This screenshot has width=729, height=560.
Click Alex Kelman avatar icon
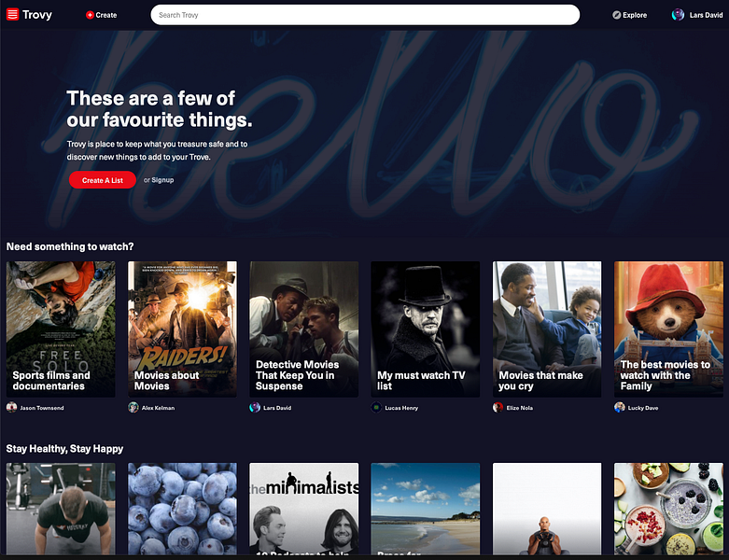(133, 408)
